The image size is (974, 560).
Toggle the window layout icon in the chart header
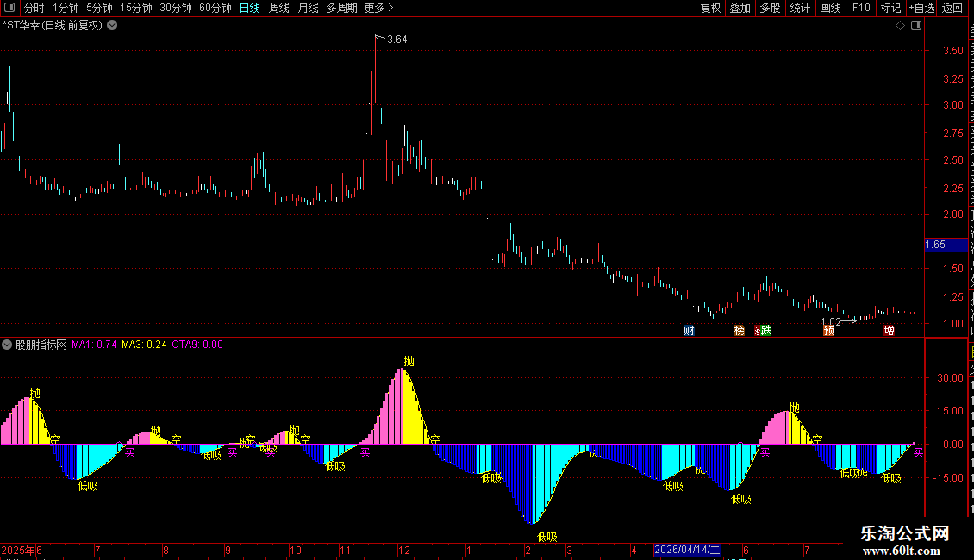(x=916, y=26)
